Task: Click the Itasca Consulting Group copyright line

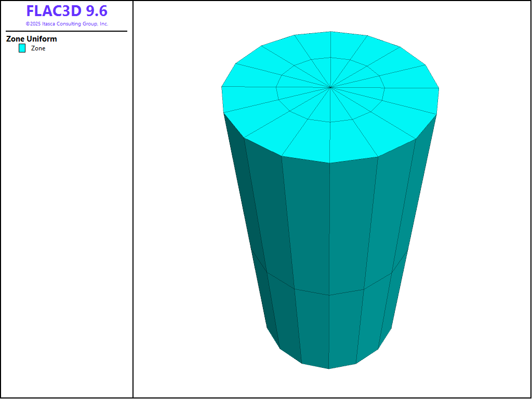Action: tap(66, 24)
